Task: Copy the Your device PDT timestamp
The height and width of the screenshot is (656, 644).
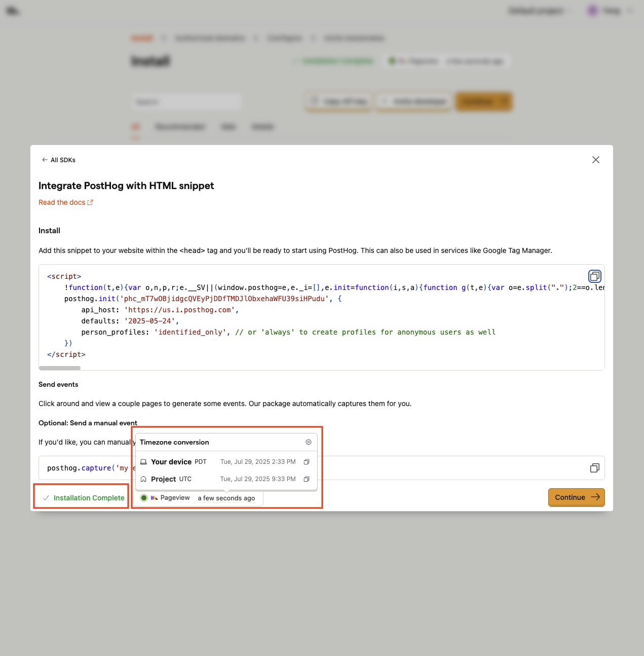Action: tap(307, 462)
